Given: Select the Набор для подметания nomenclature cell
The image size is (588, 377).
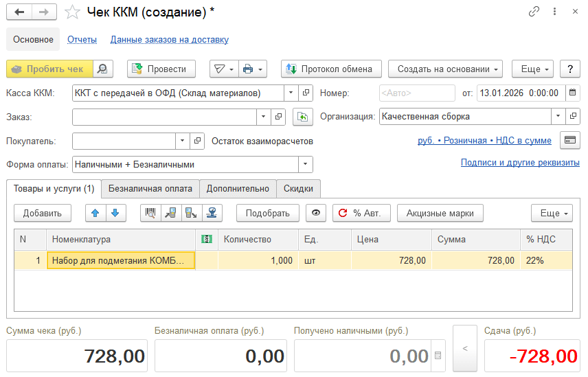Looking at the screenshot, I should point(120,260).
